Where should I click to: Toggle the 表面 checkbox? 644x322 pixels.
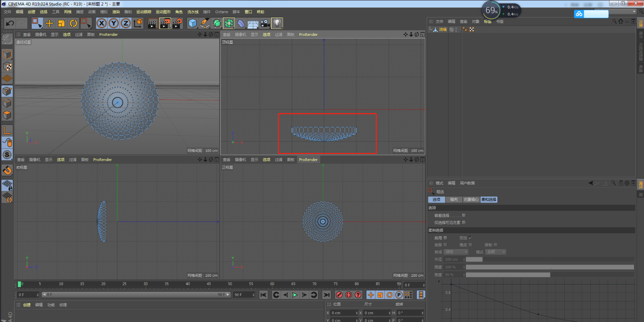[x=445, y=245]
